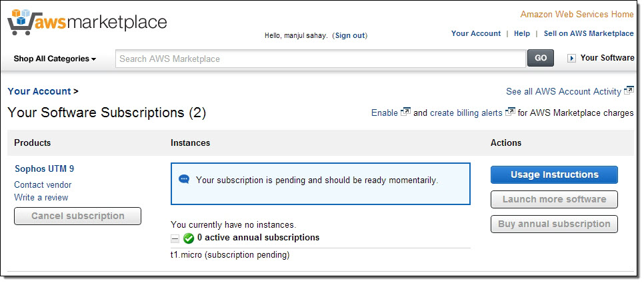Click the Actions column header
This screenshot has height=283, width=644.
[x=506, y=142]
